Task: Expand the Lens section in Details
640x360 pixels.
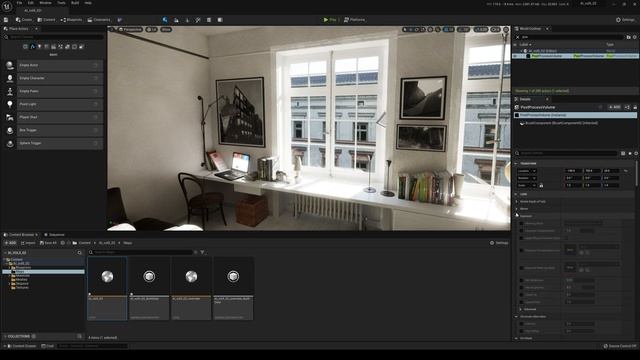Action: [x=516, y=194]
